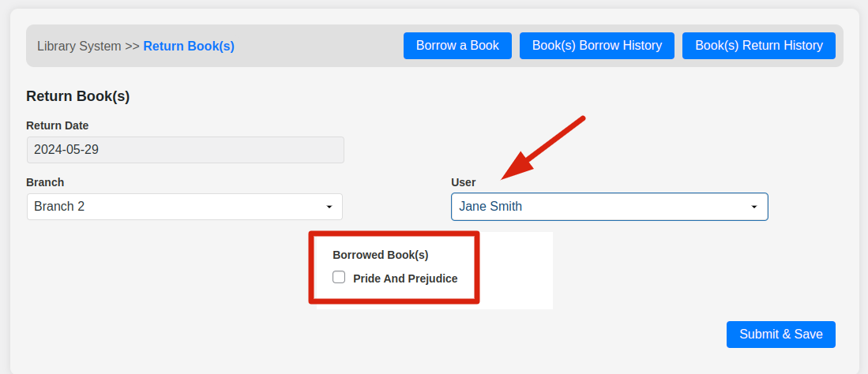This screenshot has height=374, width=868.
Task: Click the Branch field label
Action: (45, 182)
